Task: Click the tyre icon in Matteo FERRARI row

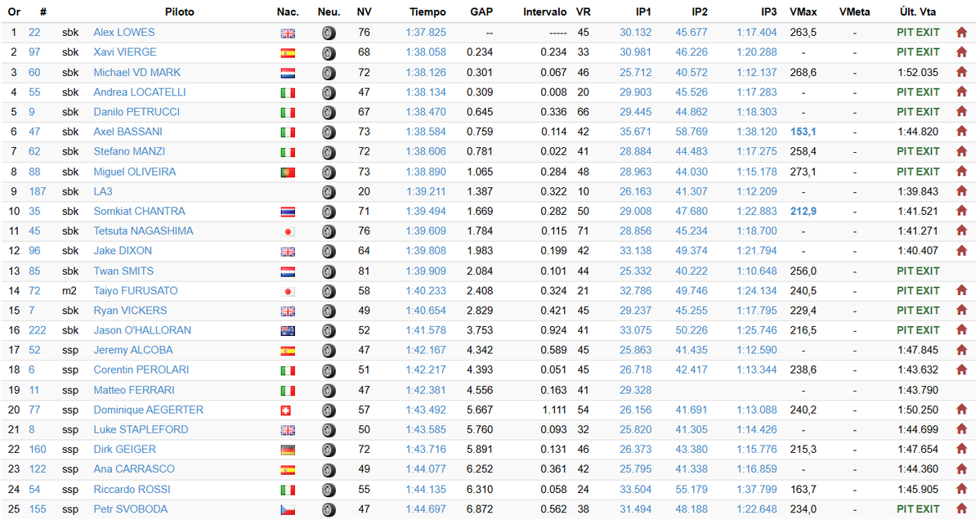Action: [329, 391]
